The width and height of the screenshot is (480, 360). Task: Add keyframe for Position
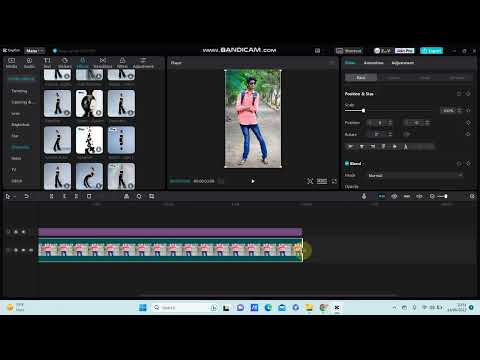tap(468, 123)
